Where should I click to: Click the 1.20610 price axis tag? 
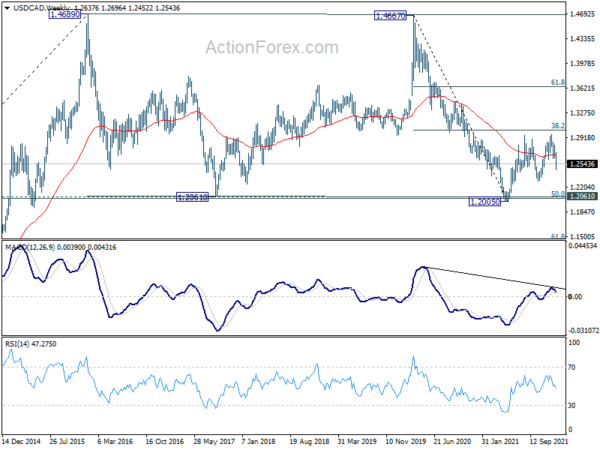(x=582, y=196)
